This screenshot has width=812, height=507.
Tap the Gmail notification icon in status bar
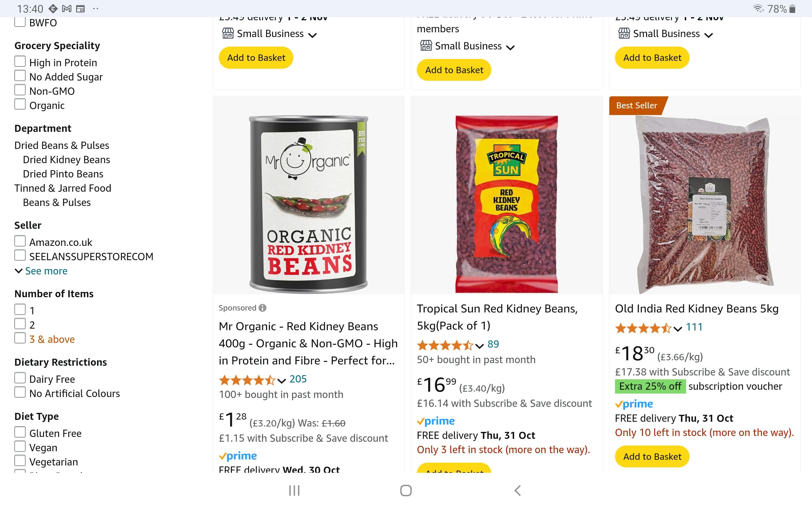point(67,9)
